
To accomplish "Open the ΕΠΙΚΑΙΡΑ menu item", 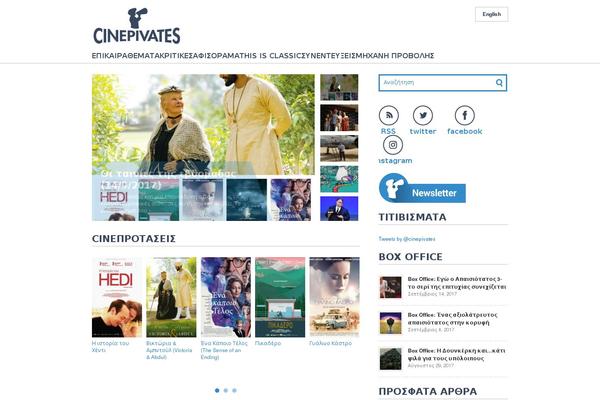I will pos(107,56).
